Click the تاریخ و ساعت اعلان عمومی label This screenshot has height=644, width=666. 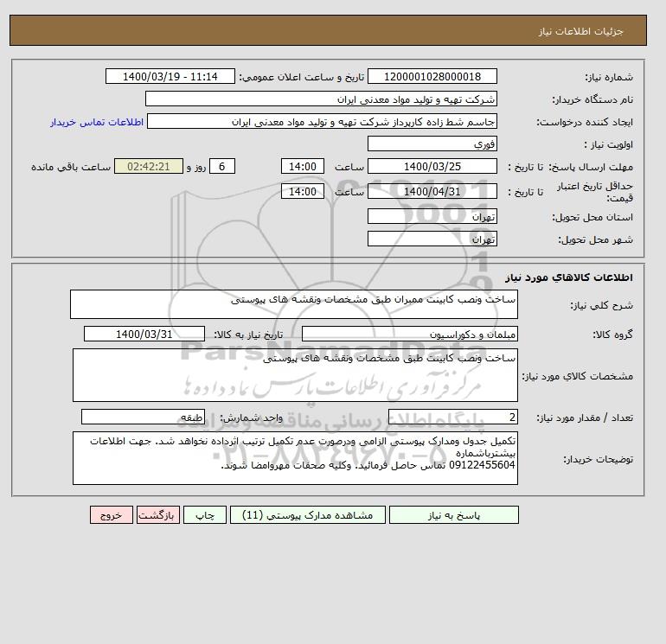[x=302, y=77]
